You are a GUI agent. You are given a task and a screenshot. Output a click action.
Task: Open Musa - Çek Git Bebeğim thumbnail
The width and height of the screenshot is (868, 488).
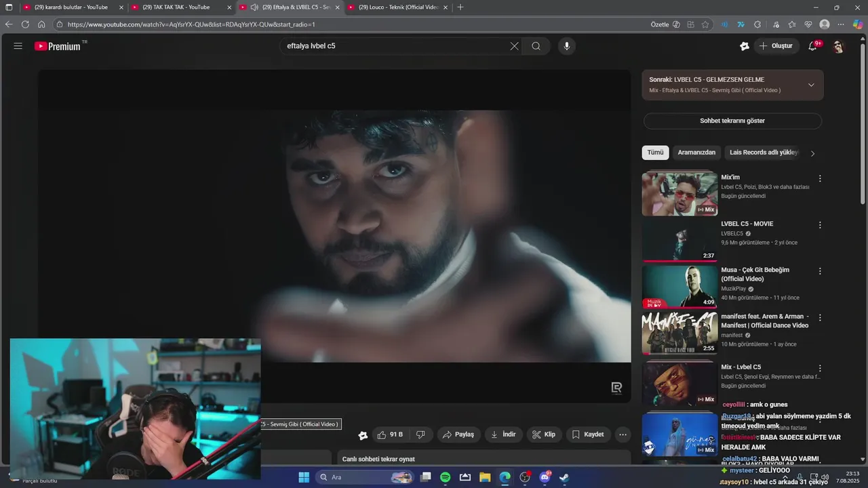click(679, 287)
